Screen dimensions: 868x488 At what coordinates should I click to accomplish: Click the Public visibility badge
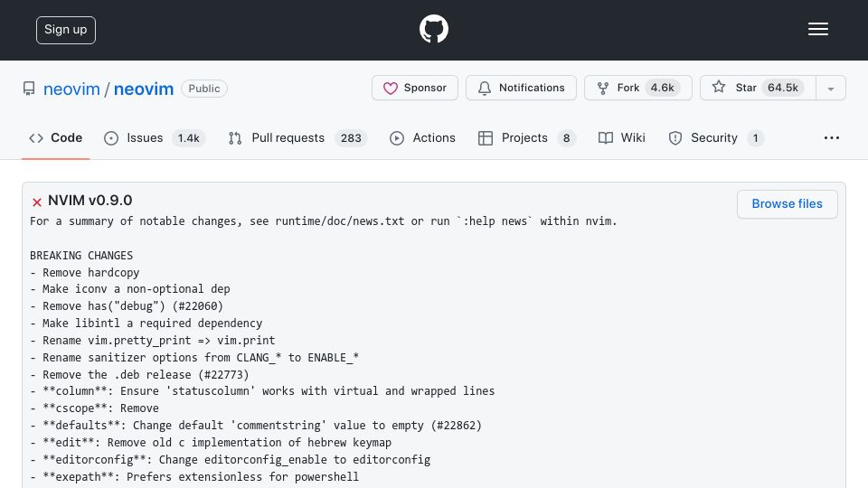click(203, 89)
